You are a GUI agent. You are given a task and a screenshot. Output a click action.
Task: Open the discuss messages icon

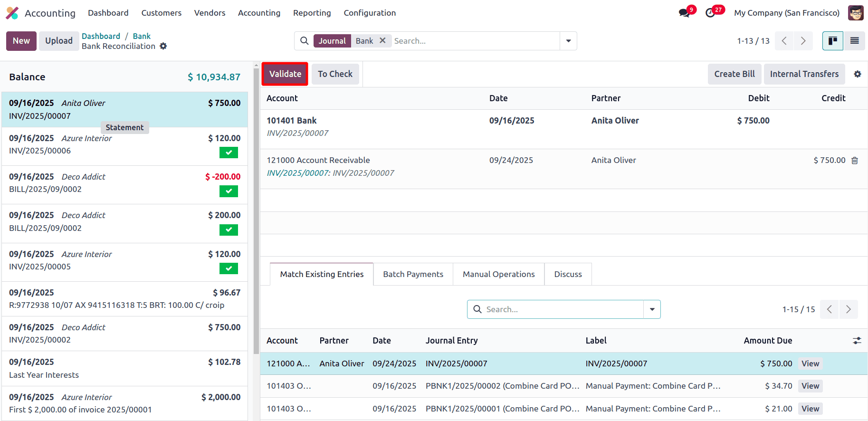coord(684,13)
